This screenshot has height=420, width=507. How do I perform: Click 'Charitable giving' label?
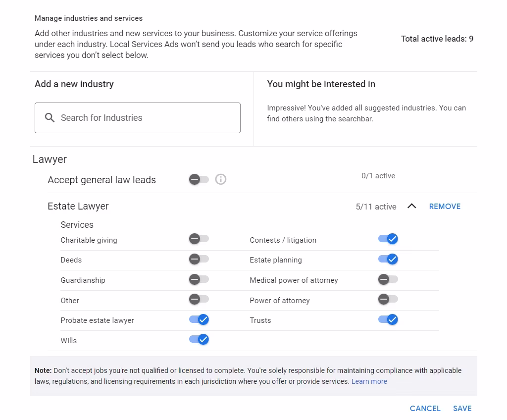point(89,240)
